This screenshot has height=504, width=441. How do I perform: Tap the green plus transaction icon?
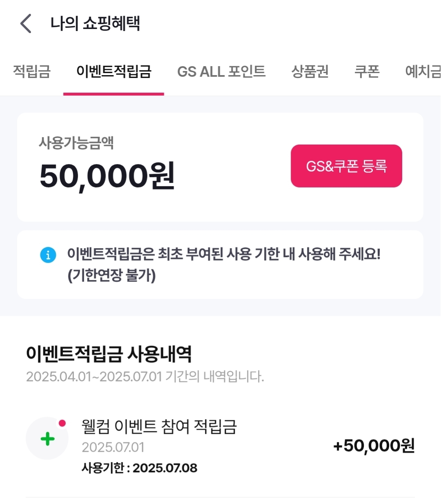pos(47,439)
